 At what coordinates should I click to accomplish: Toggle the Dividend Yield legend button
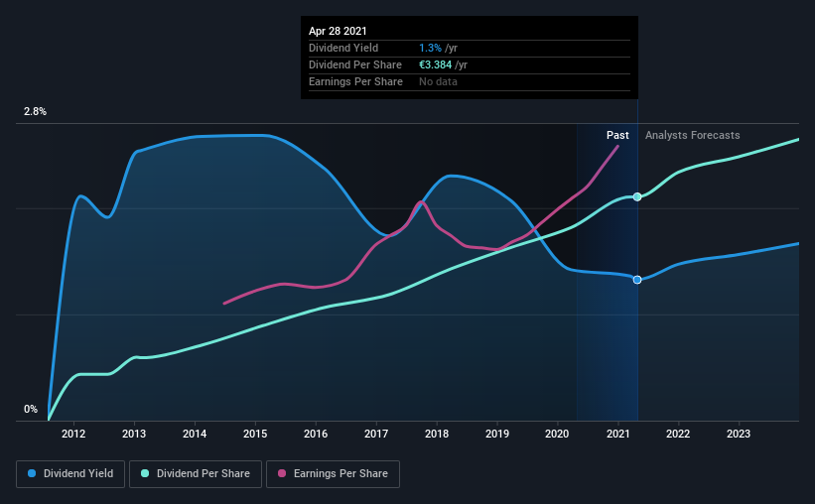click(70, 474)
